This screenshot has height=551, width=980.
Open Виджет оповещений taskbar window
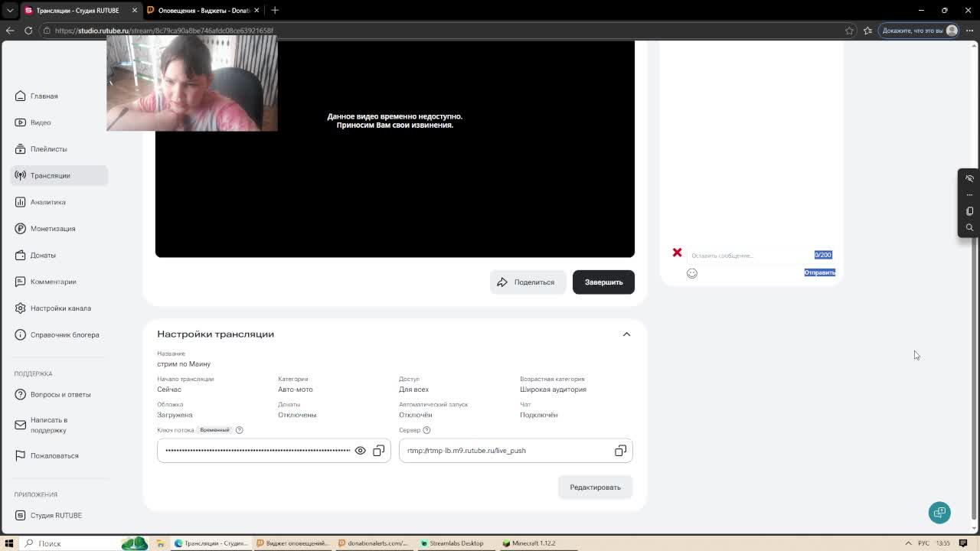pos(292,543)
